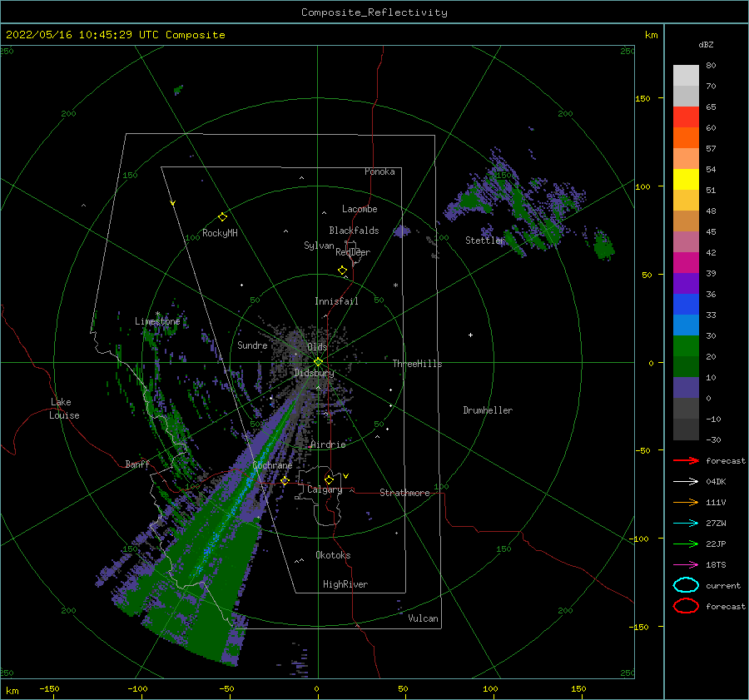Viewport: 749px width, 700px height.
Task: Click the red band in dBZ scale
Action: coord(686,117)
